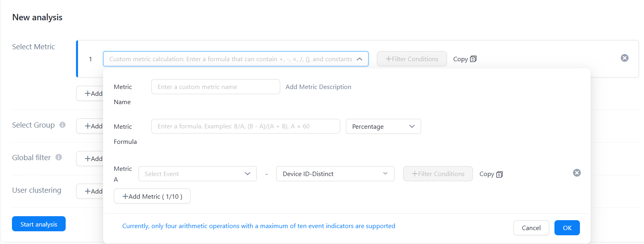The width and height of the screenshot is (644, 244).
Task: Collapse the custom metric calculation chevron
Action: 359,59
